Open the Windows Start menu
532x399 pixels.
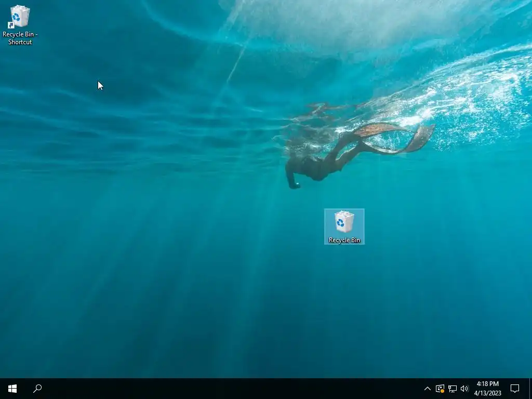point(12,389)
